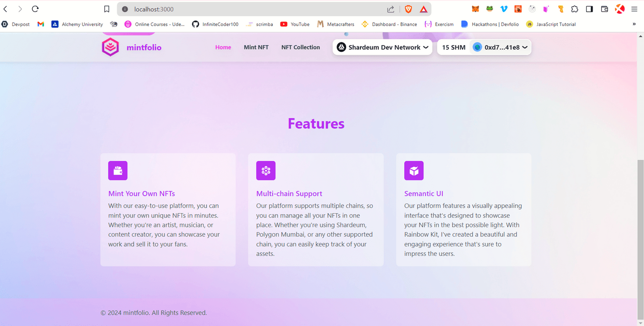Image resolution: width=644 pixels, height=326 pixels.
Task: Share this page via the share icon
Action: pyautogui.click(x=390, y=9)
